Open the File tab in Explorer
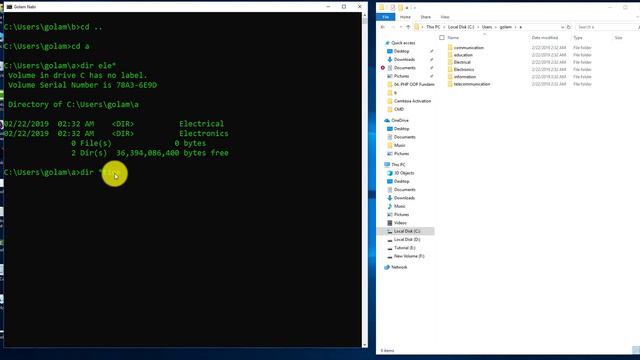640x360 pixels. (x=386, y=17)
